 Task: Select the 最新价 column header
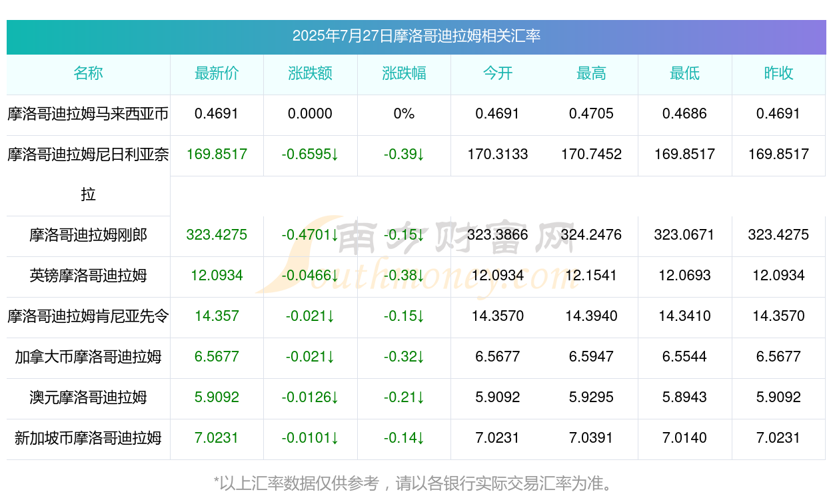217,74
